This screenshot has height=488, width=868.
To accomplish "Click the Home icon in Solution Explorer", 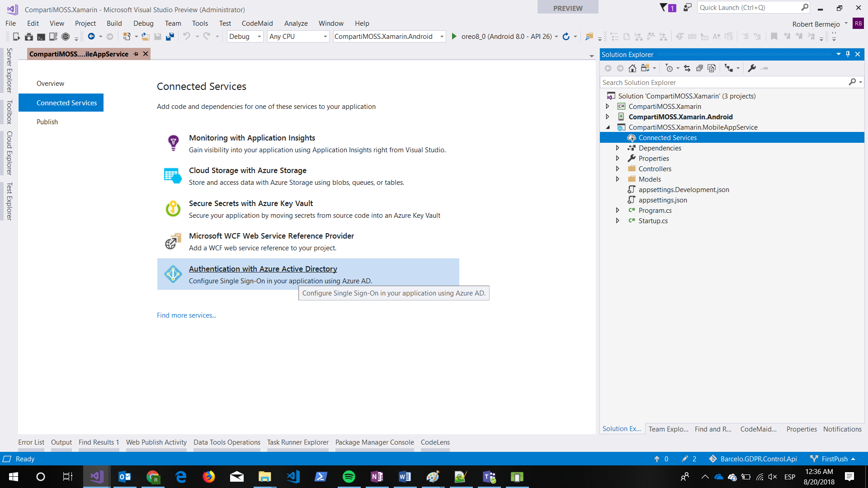I will 632,68.
